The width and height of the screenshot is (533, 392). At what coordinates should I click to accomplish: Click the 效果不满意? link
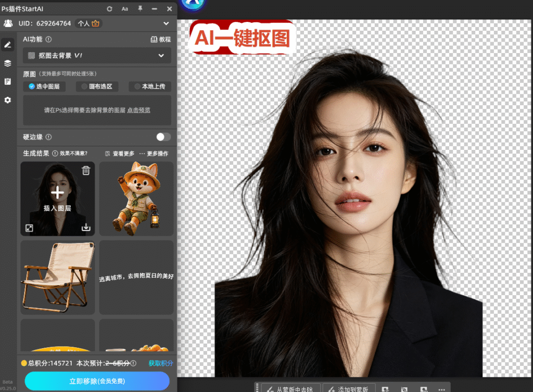click(x=73, y=154)
